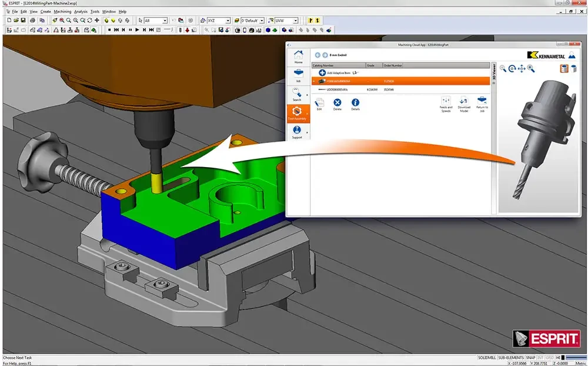Image resolution: width=588 pixels, height=366 pixels.
Task: Toggle INT mode in status bar
Action: pos(540,358)
